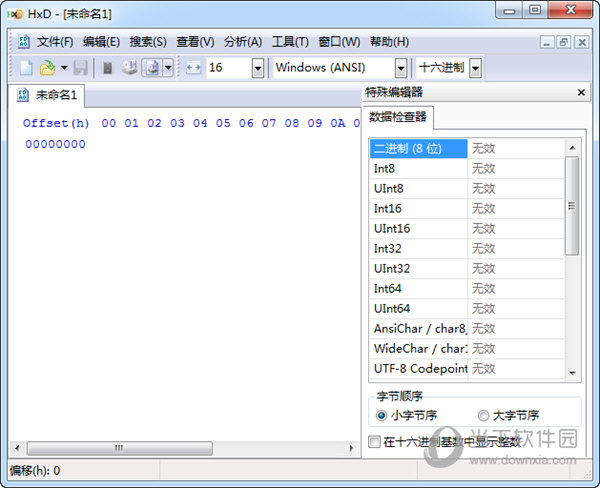Screen dimensions: 600x488
Task: Click the bytes-per-row field showing 16
Action: [x=229, y=68]
